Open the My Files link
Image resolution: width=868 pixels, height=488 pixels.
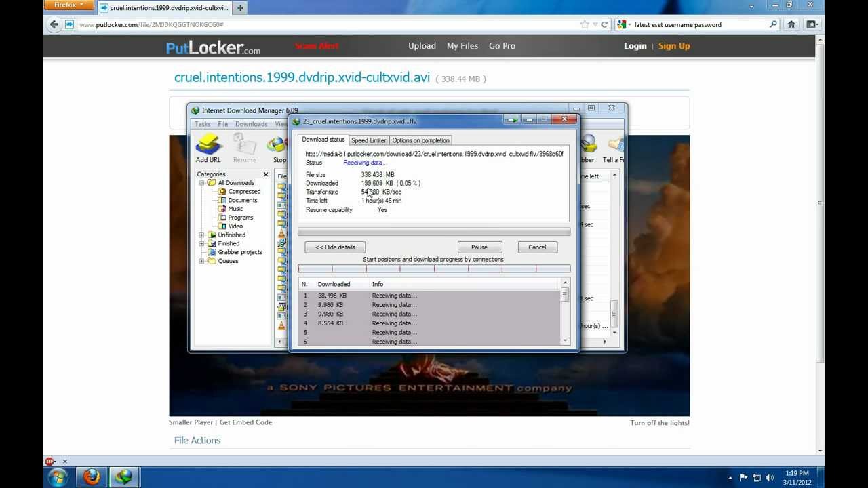pyautogui.click(x=462, y=46)
